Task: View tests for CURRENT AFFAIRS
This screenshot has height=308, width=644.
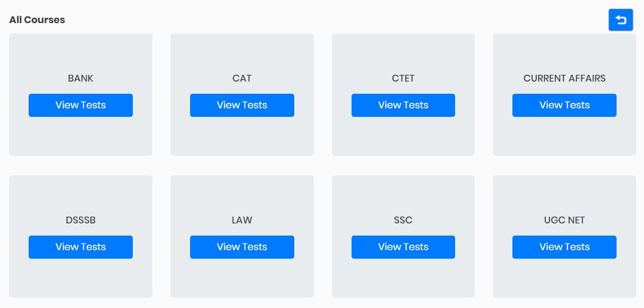Action: (x=564, y=105)
